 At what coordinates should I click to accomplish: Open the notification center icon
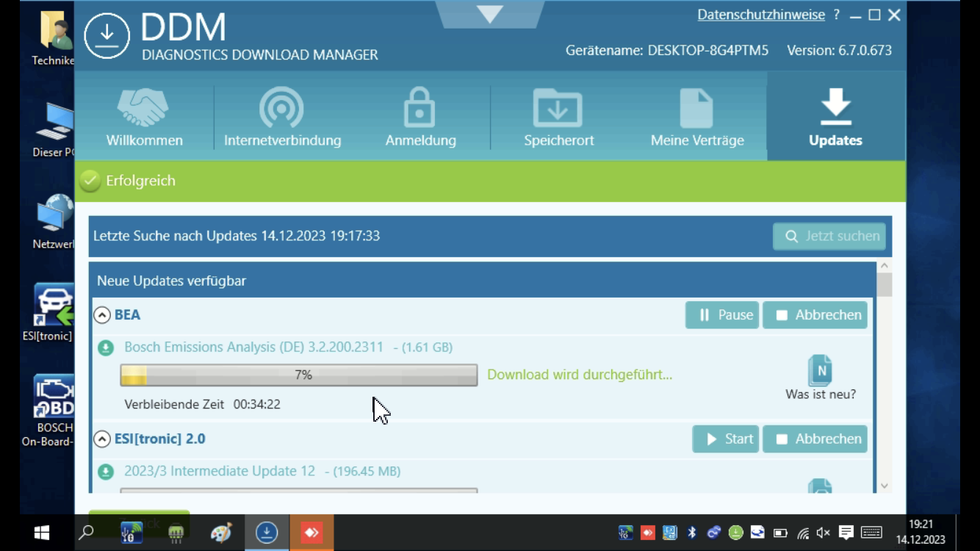pos(846,533)
